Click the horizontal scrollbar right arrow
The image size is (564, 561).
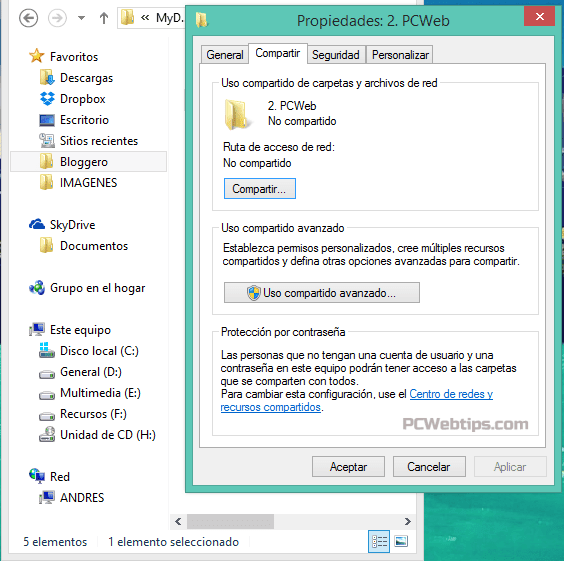coord(407,521)
